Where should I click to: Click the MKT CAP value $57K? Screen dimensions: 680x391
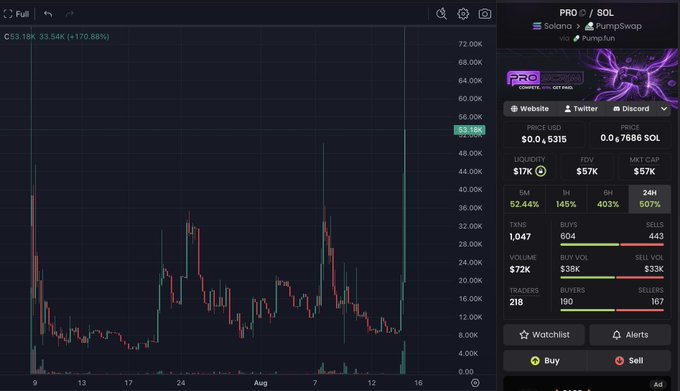(x=644, y=171)
